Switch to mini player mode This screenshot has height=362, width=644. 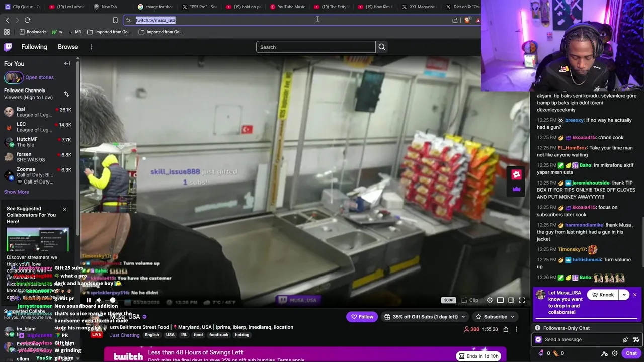point(500,300)
